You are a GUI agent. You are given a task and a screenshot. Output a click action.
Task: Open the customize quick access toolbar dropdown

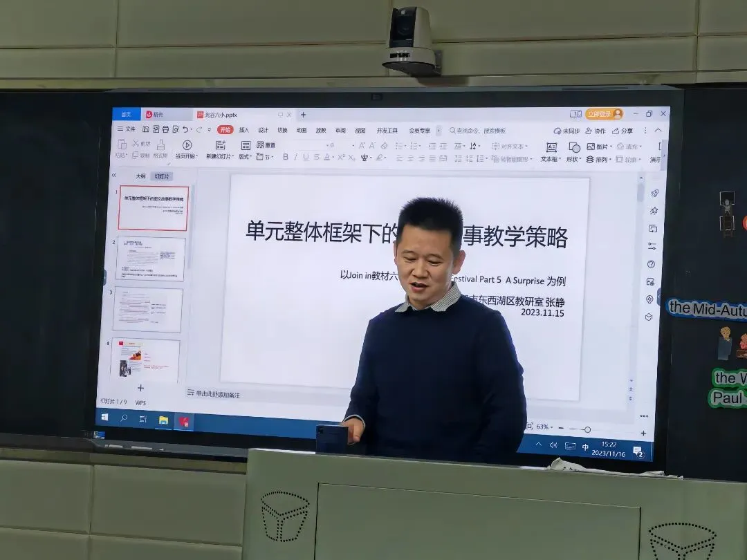210,129
